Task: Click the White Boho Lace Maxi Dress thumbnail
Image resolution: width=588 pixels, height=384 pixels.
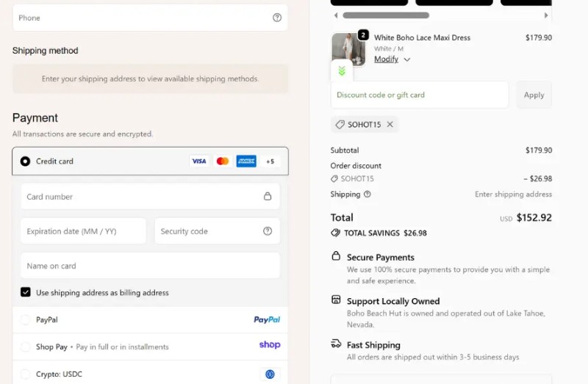Action: 348,49
